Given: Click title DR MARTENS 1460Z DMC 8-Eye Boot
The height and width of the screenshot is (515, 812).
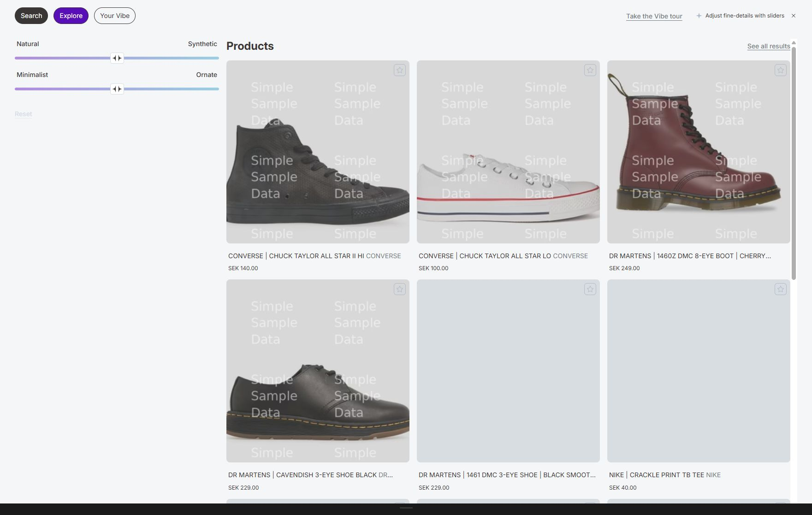Looking at the screenshot, I should pos(690,256).
